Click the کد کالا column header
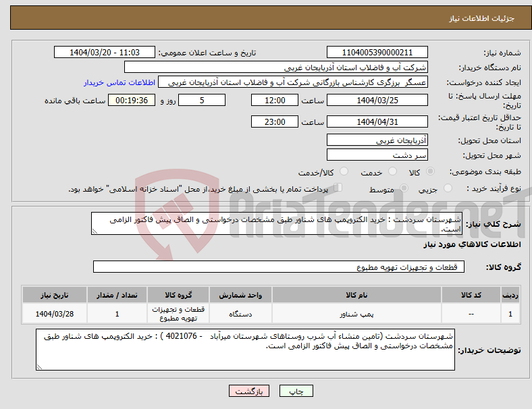 coord(471,295)
